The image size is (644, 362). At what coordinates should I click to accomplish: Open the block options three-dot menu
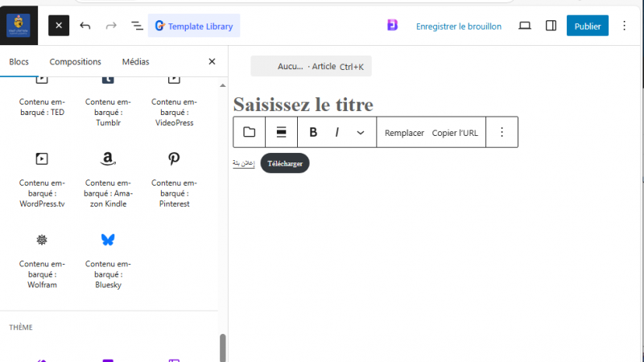(502, 132)
